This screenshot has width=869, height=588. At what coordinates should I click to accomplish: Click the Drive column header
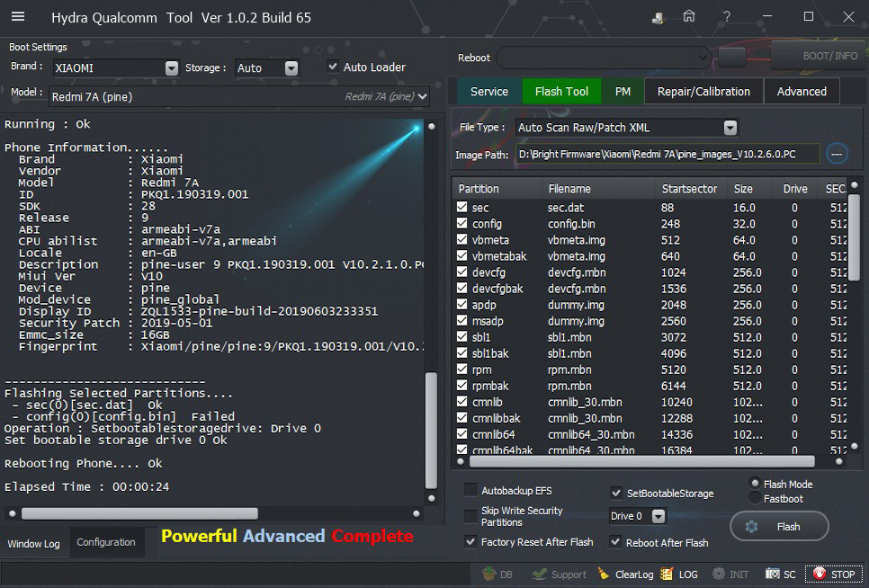[795, 189]
